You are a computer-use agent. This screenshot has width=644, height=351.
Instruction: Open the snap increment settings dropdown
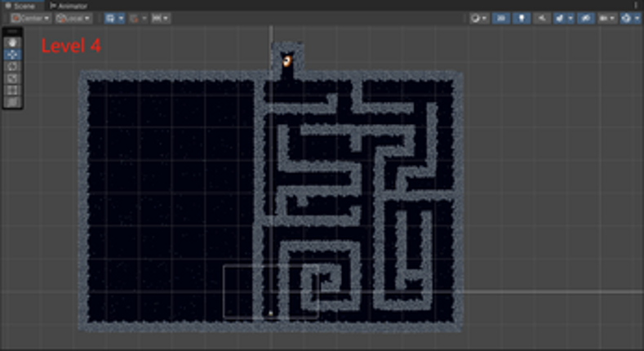161,19
